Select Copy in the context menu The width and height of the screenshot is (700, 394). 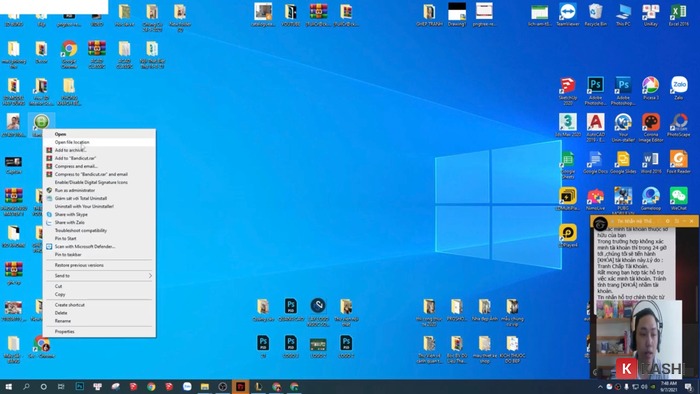(60, 294)
